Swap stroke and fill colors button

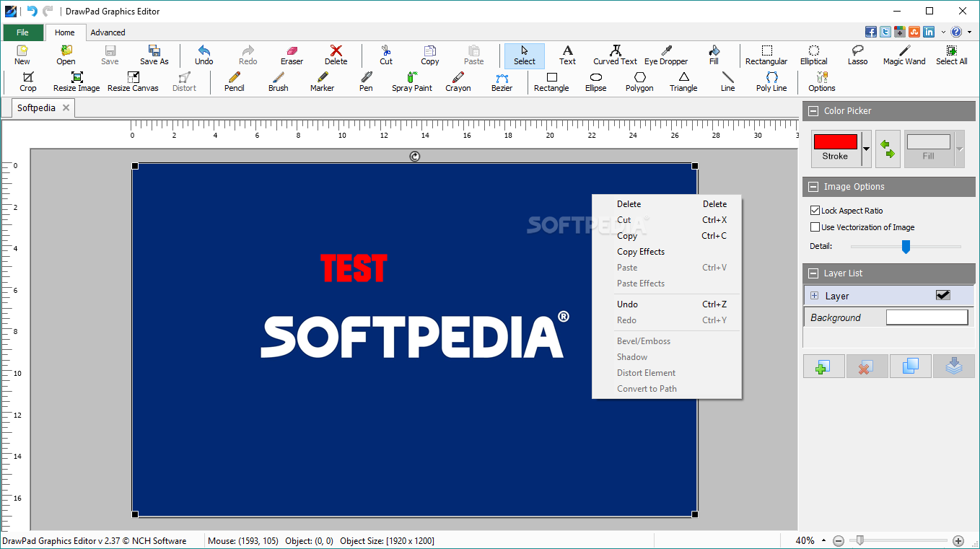[x=888, y=149]
